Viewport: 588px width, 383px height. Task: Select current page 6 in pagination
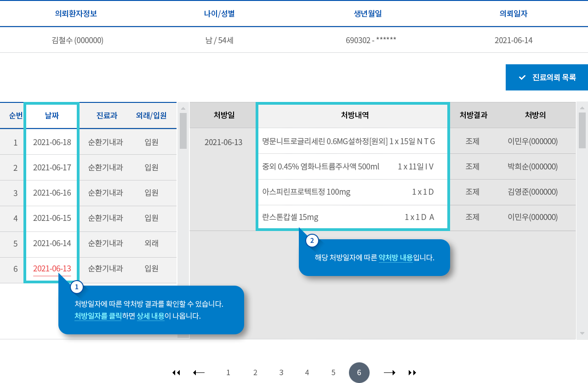click(x=359, y=372)
